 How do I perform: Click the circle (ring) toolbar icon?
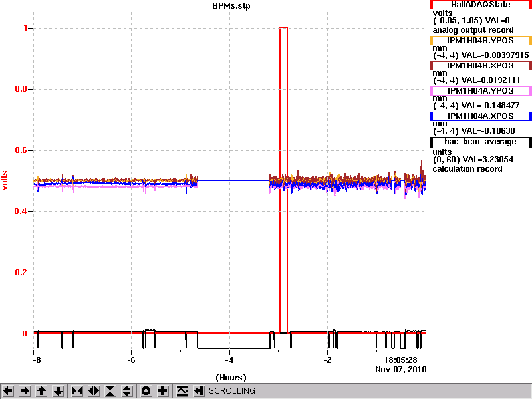tap(146, 391)
